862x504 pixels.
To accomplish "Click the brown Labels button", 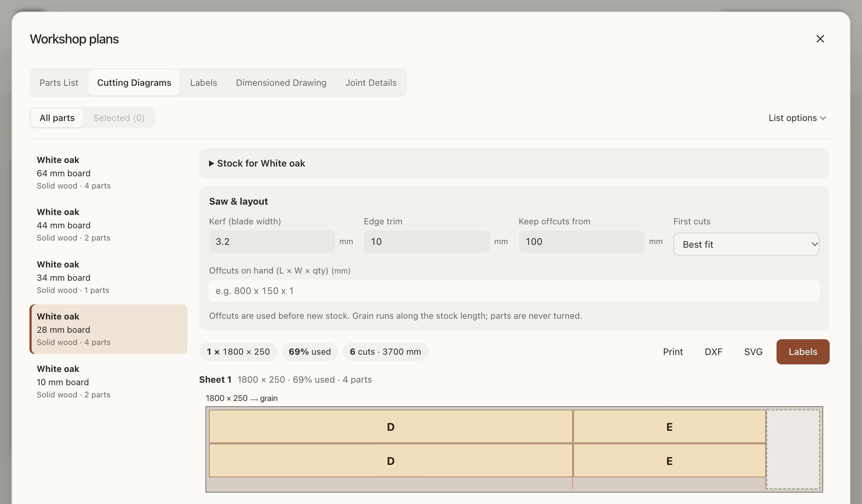I will [803, 352].
